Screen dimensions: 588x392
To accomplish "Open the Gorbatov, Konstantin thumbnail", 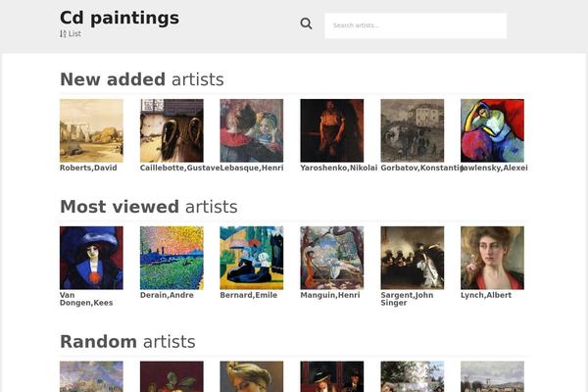I will 413,130.
